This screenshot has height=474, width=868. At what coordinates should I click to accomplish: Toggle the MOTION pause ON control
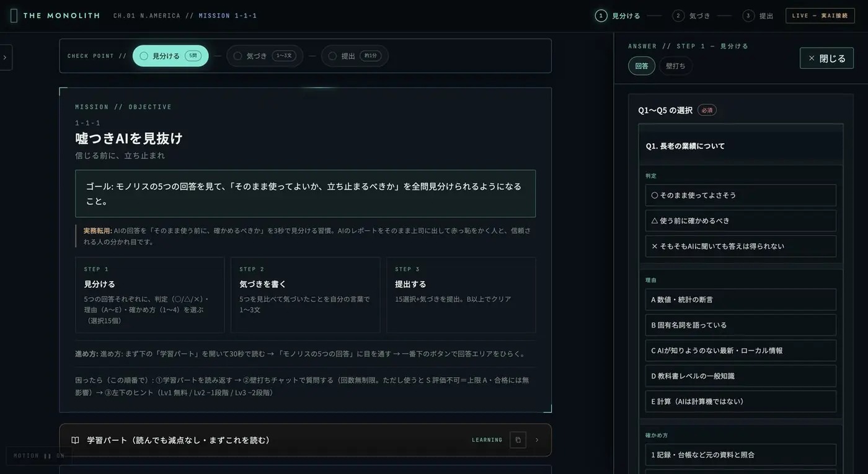(39, 455)
